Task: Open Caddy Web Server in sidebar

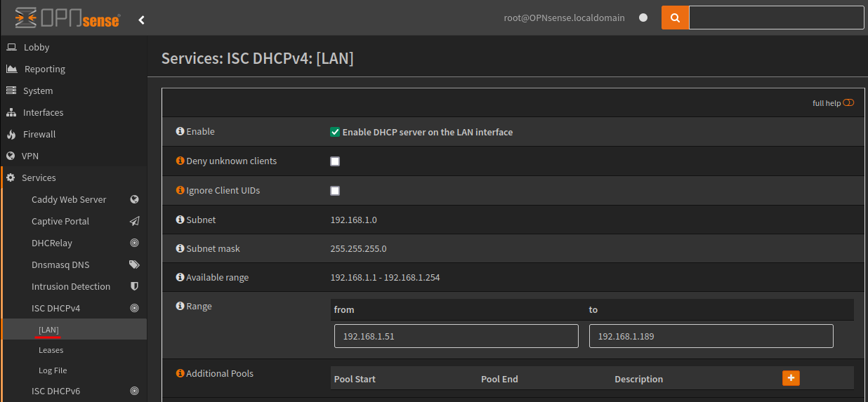Action: [x=69, y=199]
